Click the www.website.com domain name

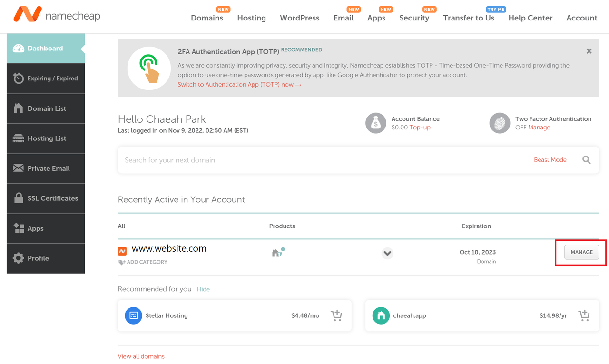[169, 249]
